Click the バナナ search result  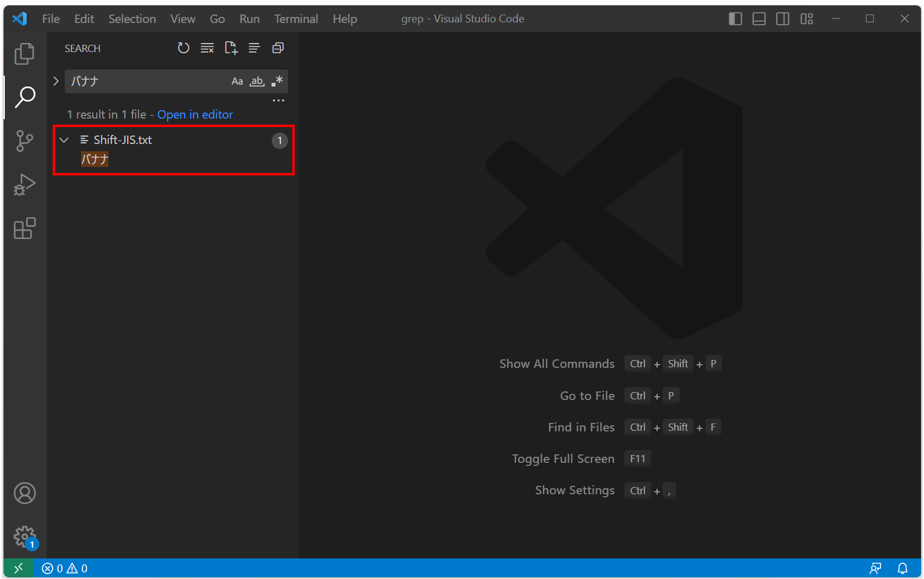click(94, 159)
